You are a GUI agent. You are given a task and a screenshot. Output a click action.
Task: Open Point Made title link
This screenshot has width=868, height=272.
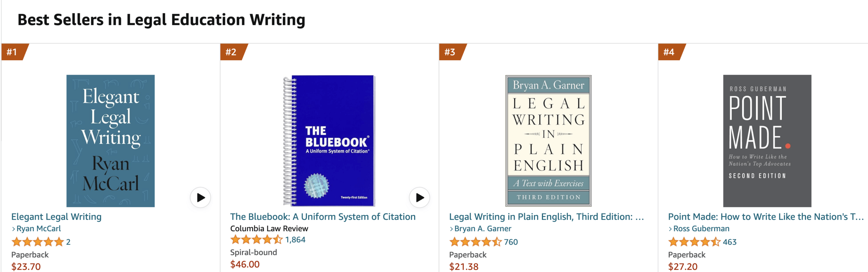coord(766,217)
